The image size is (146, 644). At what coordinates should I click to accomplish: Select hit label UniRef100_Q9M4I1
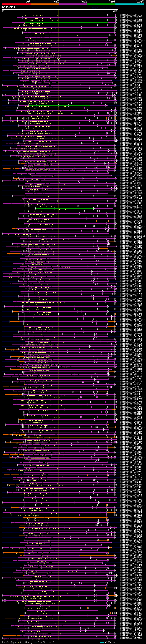(131, 45)
